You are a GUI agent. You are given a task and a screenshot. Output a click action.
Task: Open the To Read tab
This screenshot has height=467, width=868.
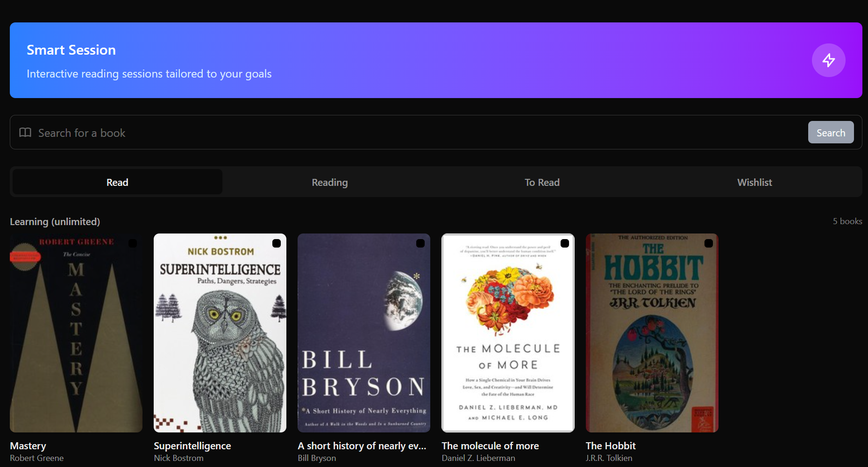tap(542, 182)
